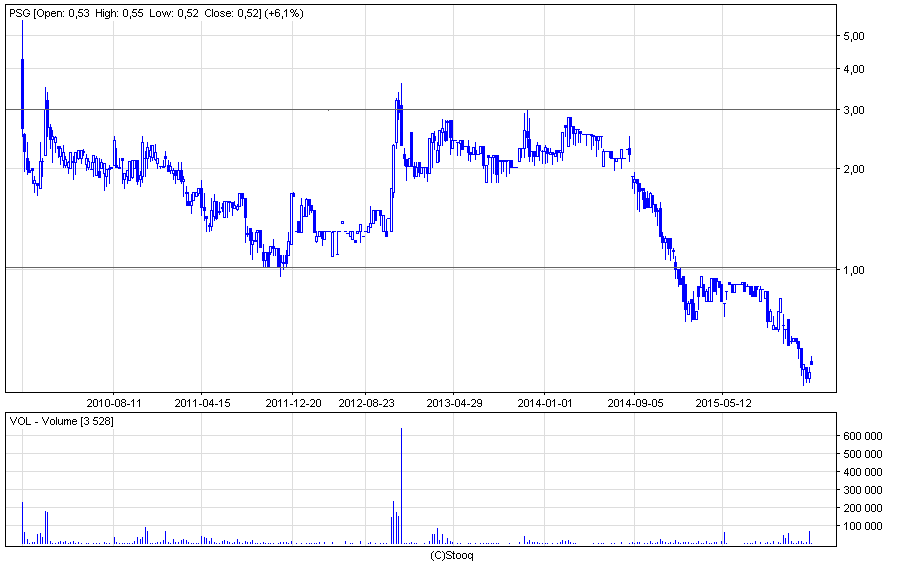Click the 2014-09-05 date label

635,403
